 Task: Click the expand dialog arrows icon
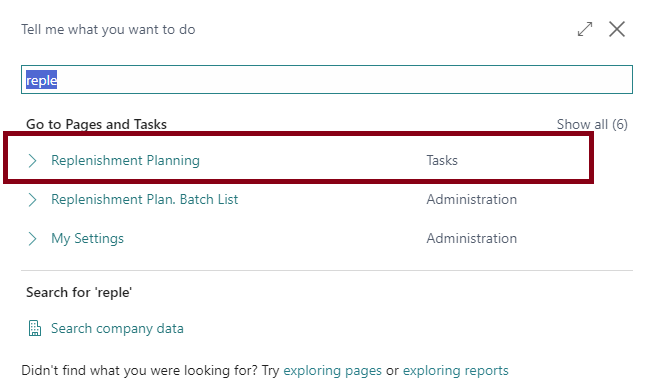(x=585, y=29)
